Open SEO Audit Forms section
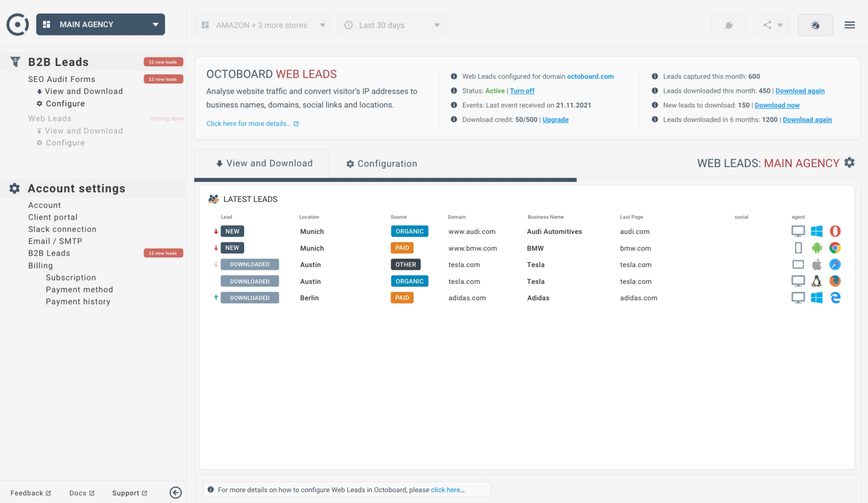 [x=61, y=79]
